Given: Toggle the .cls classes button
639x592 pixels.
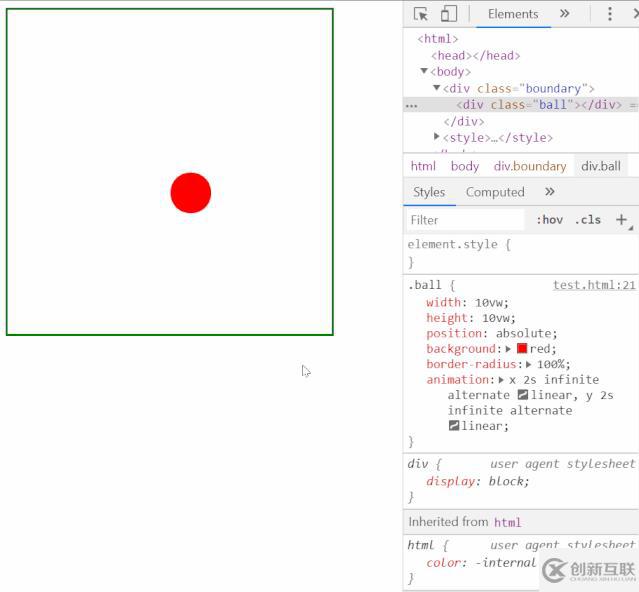Looking at the screenshot, I should [588, 220].
